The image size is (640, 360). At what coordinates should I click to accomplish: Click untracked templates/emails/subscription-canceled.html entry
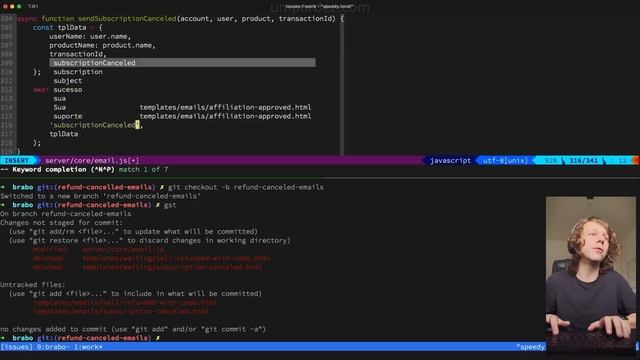tap(121, 311)
